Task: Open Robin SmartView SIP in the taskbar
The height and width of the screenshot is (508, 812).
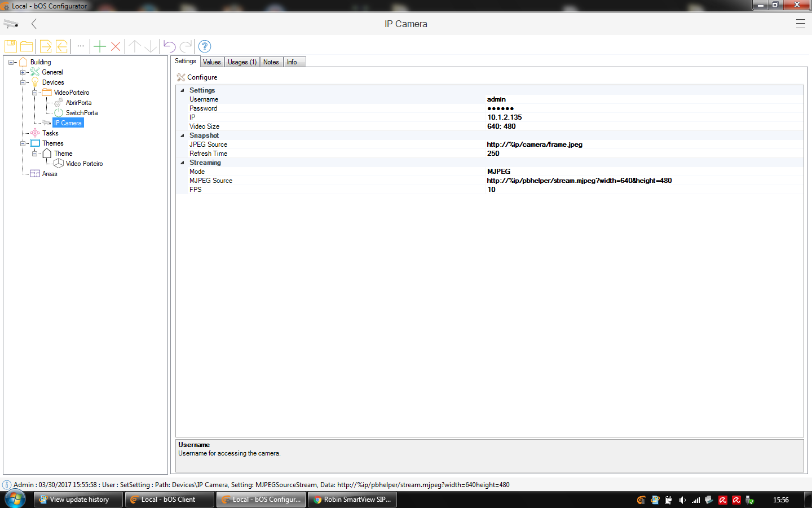Action: click(352, 500)
